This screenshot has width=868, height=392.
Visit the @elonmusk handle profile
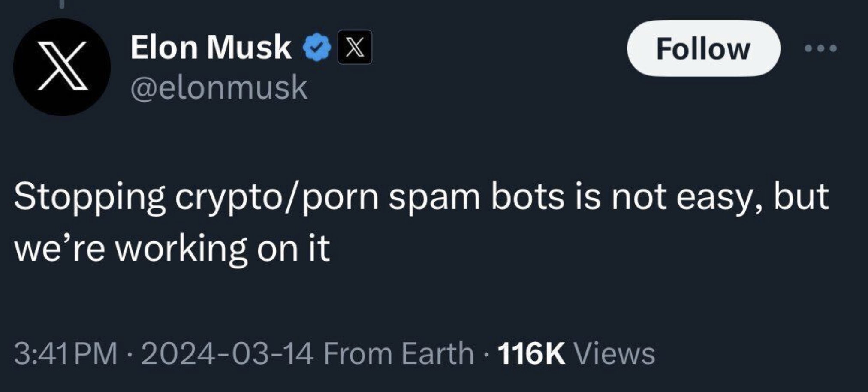pyautogui.click(x=219, y=88)
